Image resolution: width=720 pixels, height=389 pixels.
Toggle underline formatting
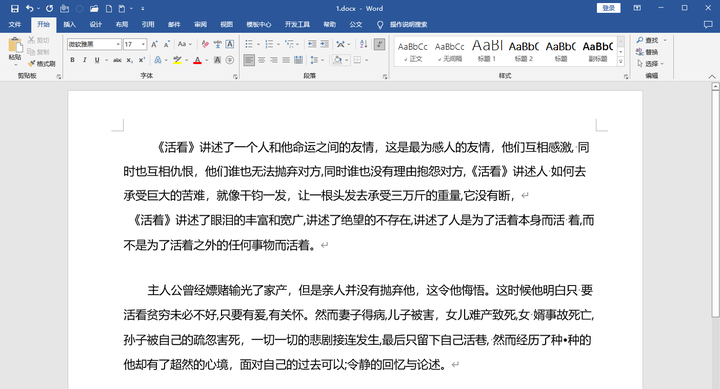[x=97, y=60]
